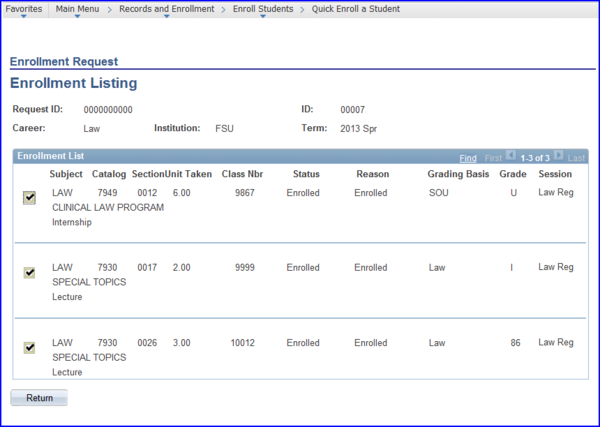Select Quick Enroll a Student breadcrumb
This screenshot has width=600, height=427.
pos(355,9)
